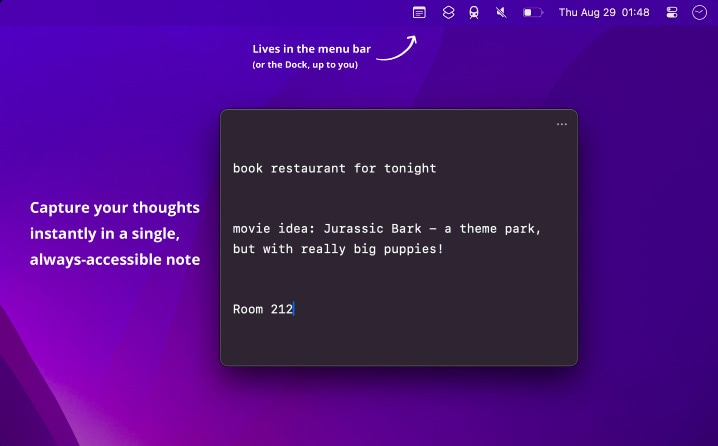Open the battery status icon
Image resolution: width=718 pixels, height=446 pixels.
coord(533,12)
